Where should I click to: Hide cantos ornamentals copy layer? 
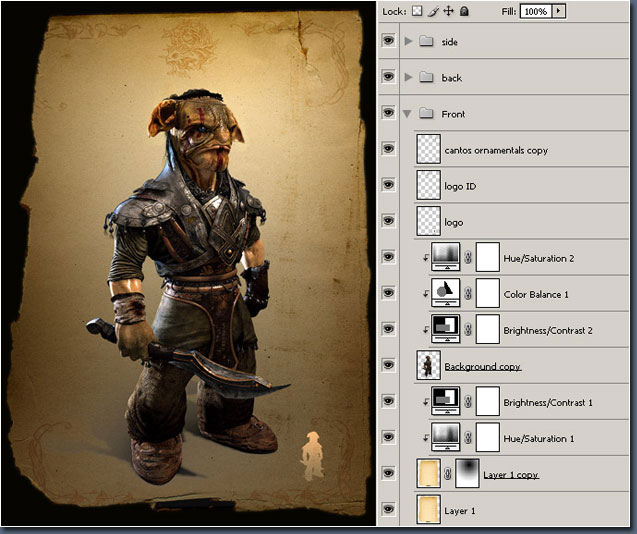(x=388, y=149)
